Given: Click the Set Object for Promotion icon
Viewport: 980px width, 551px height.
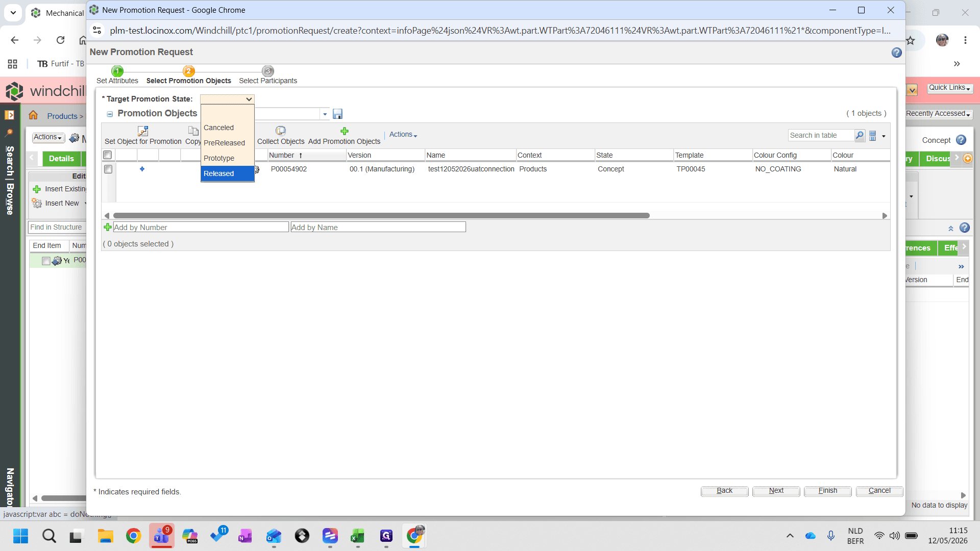Looking at the screenshot, I should tap(143, 131).
